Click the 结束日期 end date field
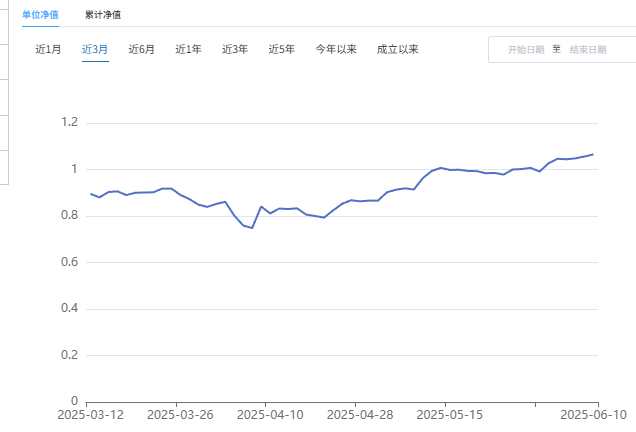This screenshot has height=432, width=636. [588, 49]
